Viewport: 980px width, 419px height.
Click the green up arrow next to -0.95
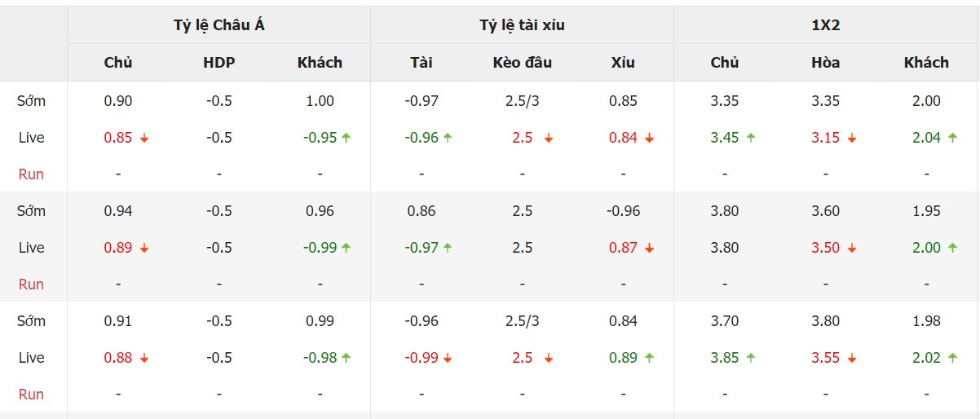pos(347,139)
